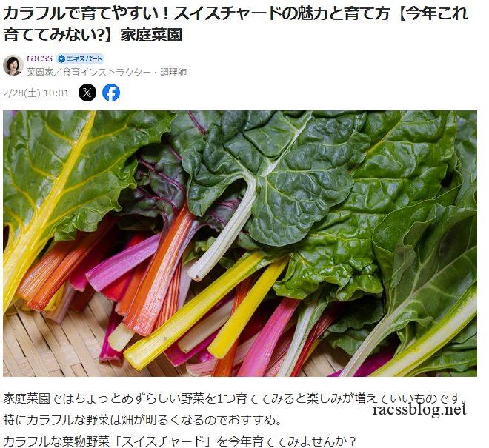Share the article on Facebook
This screenshot has width=489, height=448.
[x=111, y=93]
